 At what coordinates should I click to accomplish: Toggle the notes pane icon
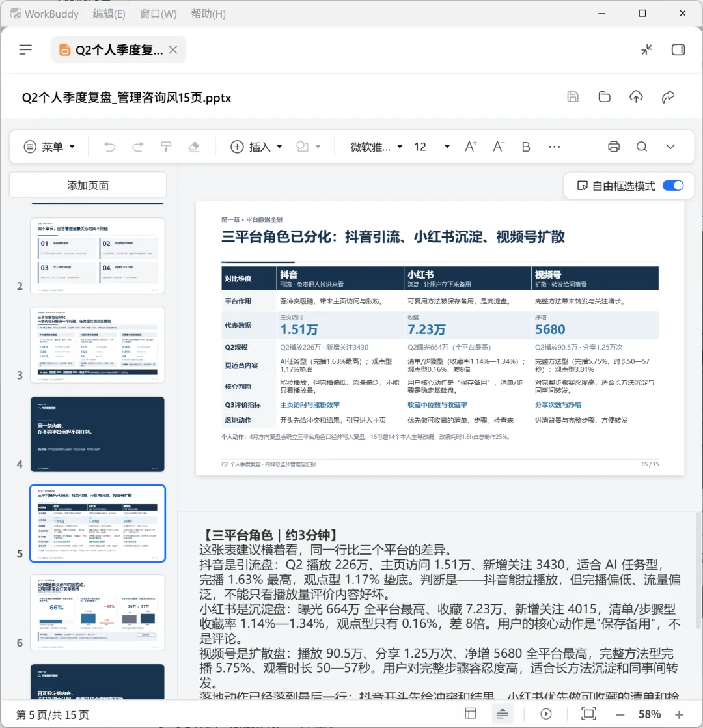click(502, 714)
